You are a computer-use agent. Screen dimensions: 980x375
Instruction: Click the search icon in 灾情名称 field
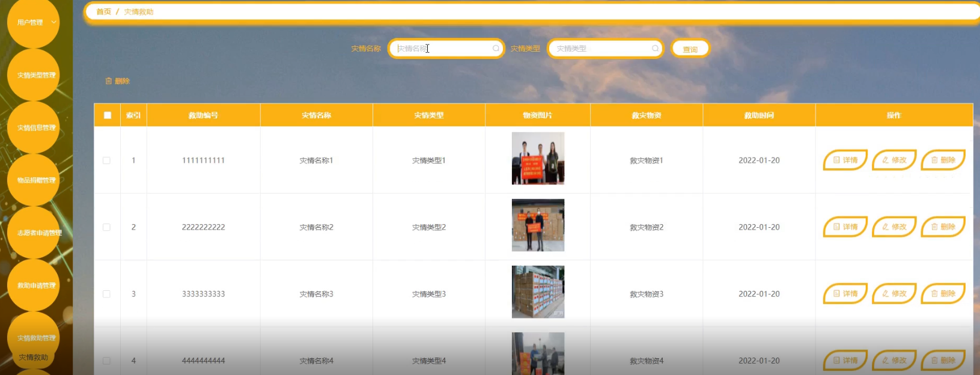[x=496, y=49]
